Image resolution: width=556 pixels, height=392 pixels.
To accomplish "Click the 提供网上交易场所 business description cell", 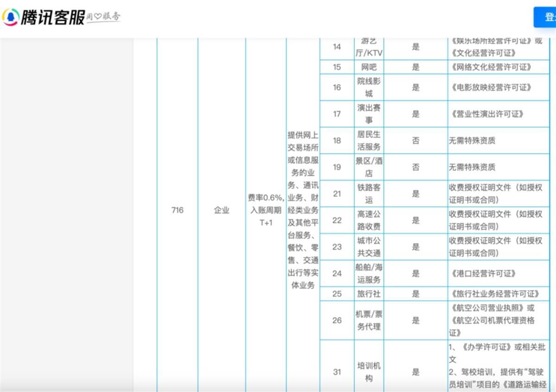I will 303,210.
